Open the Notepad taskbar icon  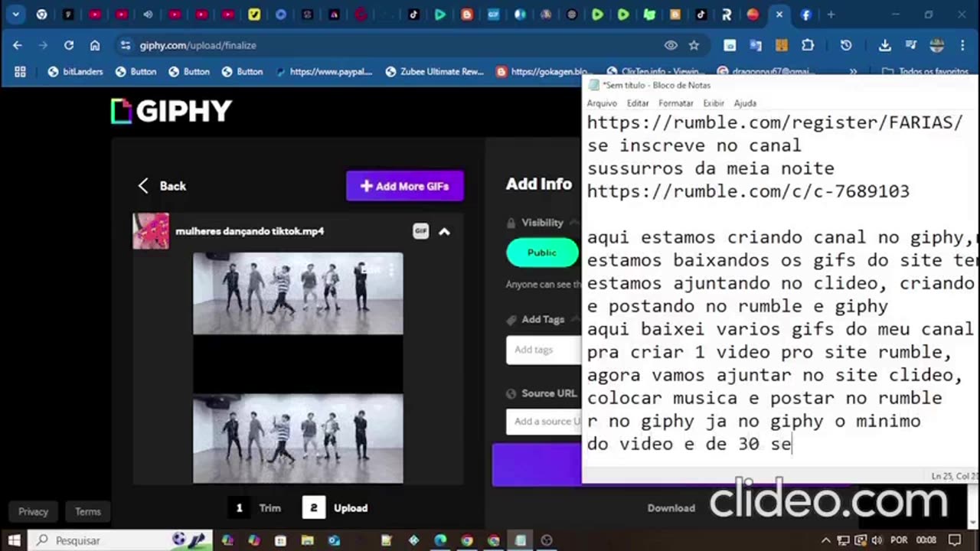[x=520, y=540]
